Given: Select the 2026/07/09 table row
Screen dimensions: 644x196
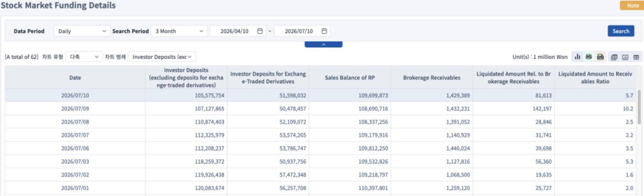Looking at the screenshot, I should tap(320, 108).
